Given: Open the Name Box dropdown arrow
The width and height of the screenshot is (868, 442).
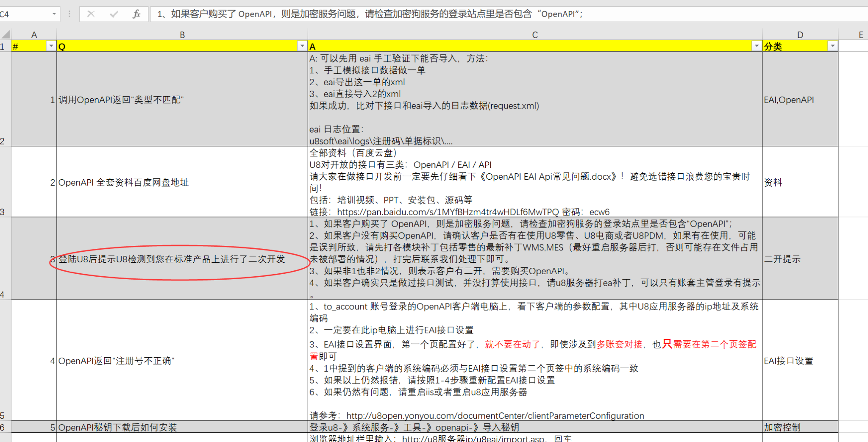Looking at the screenshot, I should (x=54, y=14).
